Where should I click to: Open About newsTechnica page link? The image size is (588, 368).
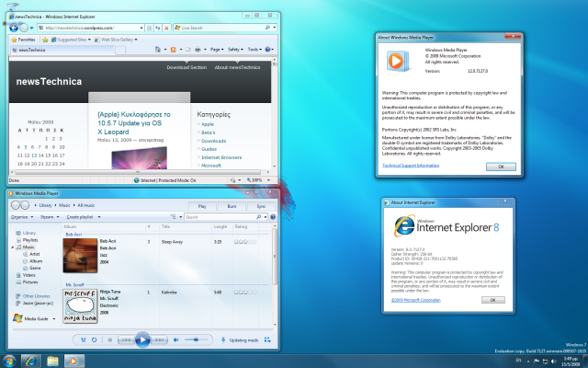coord(237,67)
